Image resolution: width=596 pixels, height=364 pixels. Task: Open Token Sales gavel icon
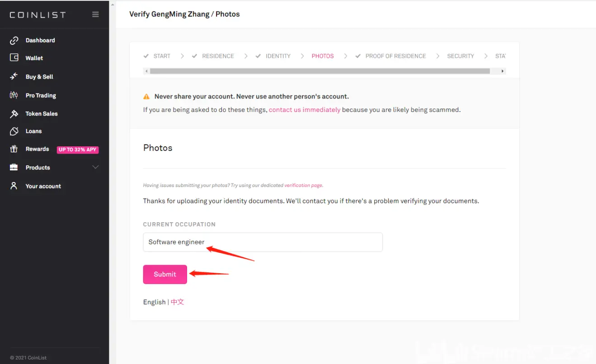(14, 113)
